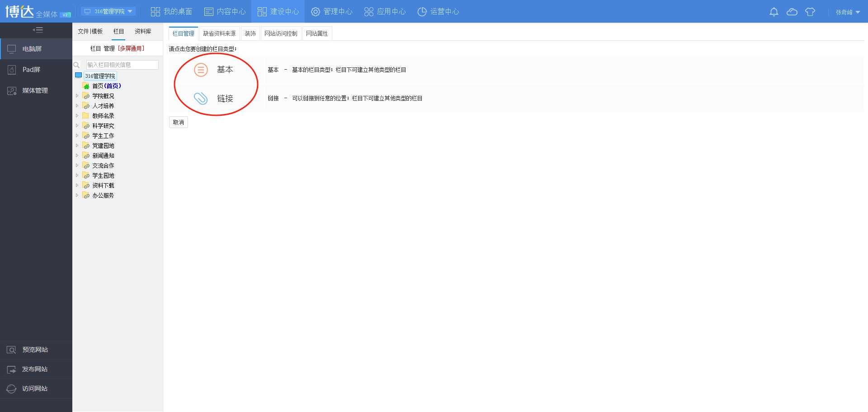The height and width of the screenshot is (412, 868).
Task: Click the search magnifier icon in column panel
Action: click(x=77, y=65)
